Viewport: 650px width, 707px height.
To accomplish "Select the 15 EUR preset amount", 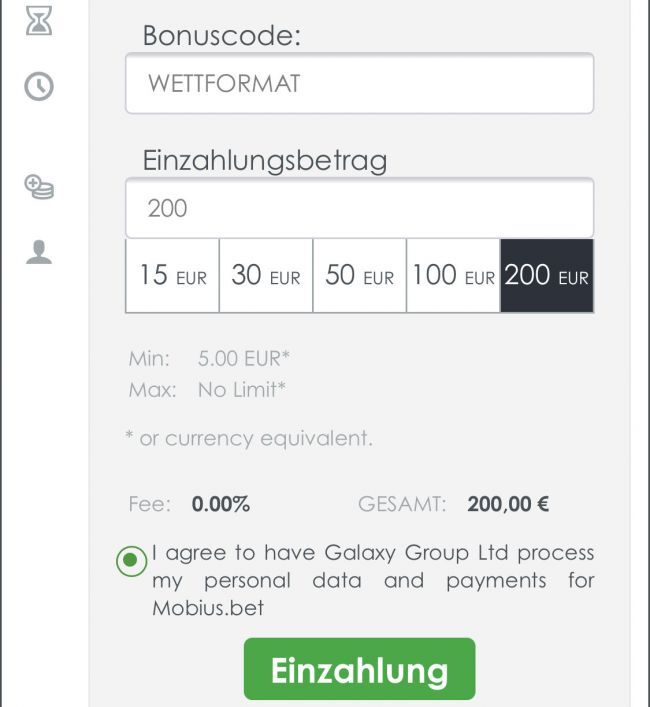I will [x=172, y=276].
